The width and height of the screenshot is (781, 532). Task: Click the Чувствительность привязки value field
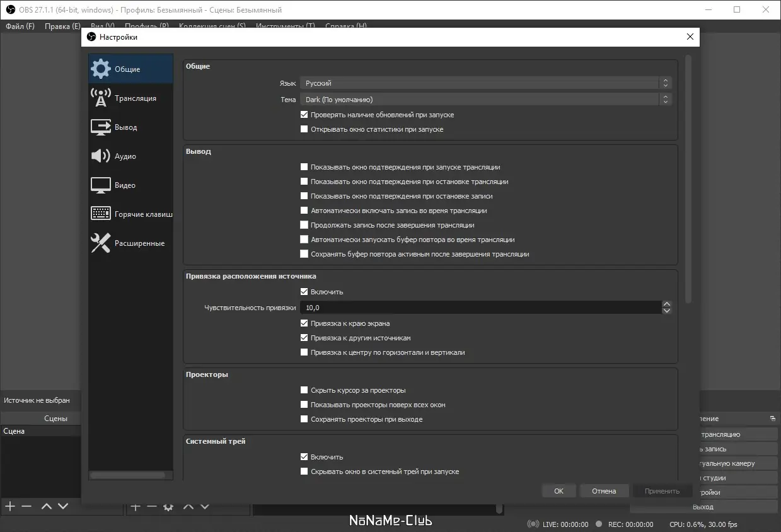[480, 308]
